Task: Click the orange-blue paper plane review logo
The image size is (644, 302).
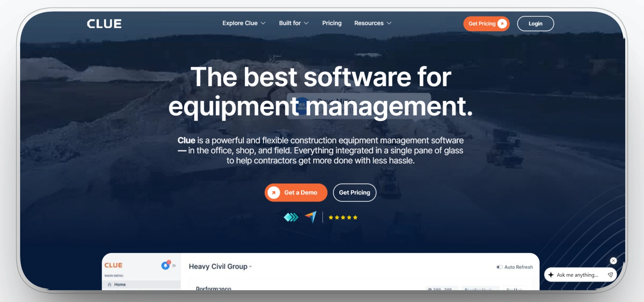Action: (311, 217)
